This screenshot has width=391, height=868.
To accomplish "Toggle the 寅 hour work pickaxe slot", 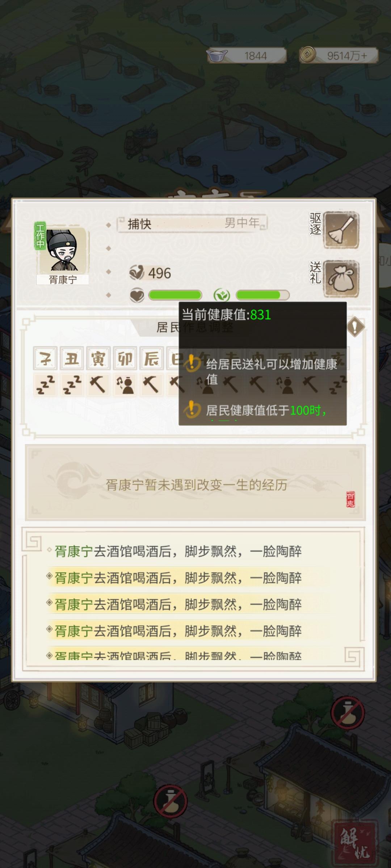I will pos(98,385).
